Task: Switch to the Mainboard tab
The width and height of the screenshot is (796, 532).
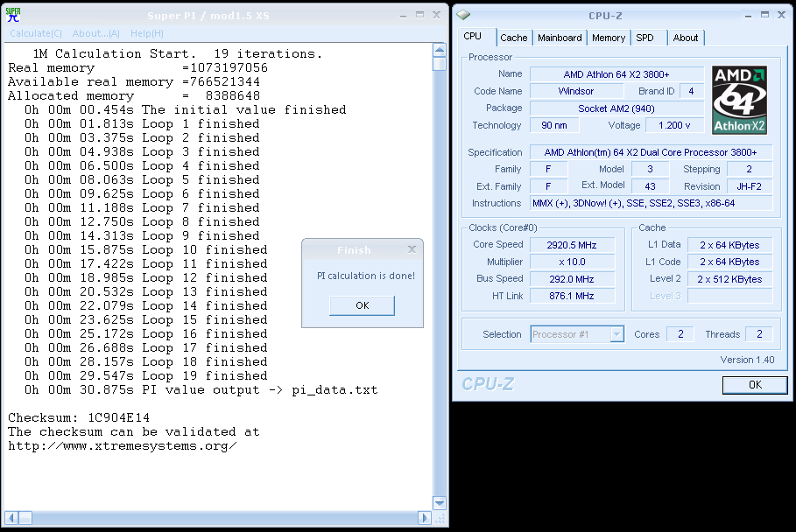Action: (x=560, y=38)
